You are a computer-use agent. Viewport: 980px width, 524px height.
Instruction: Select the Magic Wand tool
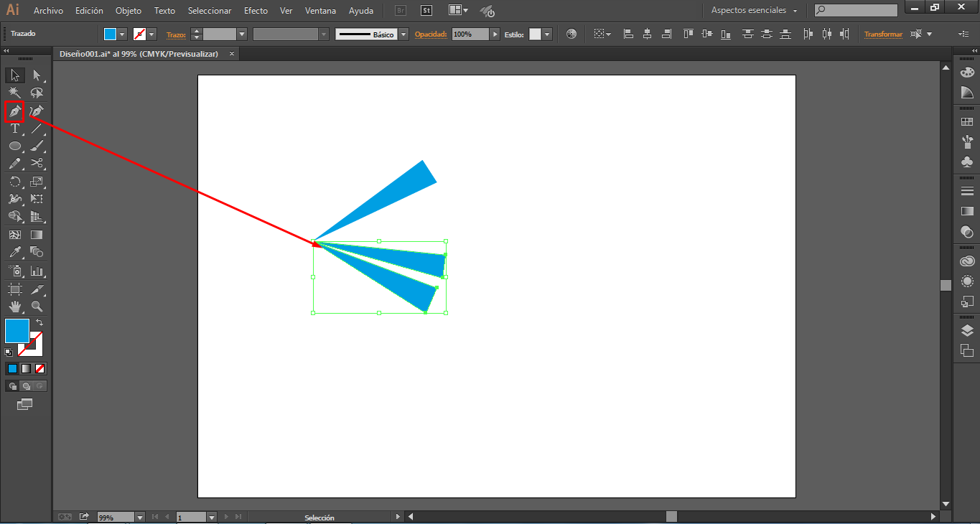15,93
